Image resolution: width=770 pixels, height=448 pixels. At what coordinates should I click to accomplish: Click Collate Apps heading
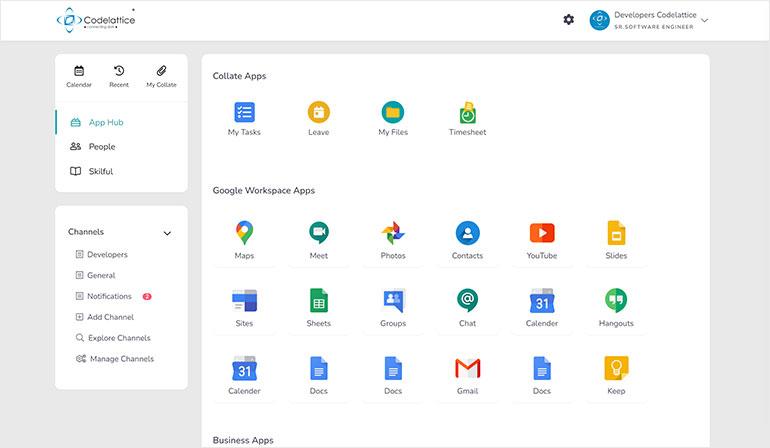[x=239, y=76]
